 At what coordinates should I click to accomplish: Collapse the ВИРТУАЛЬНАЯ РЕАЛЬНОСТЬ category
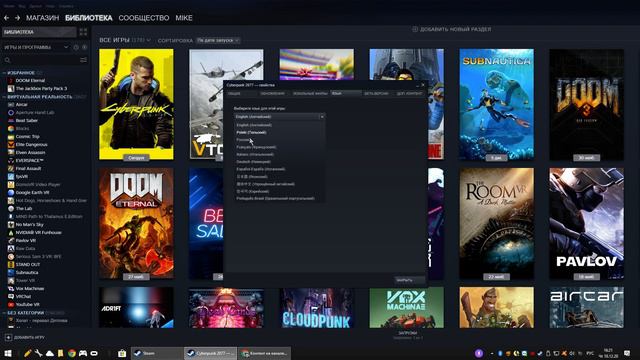[4, 97]
